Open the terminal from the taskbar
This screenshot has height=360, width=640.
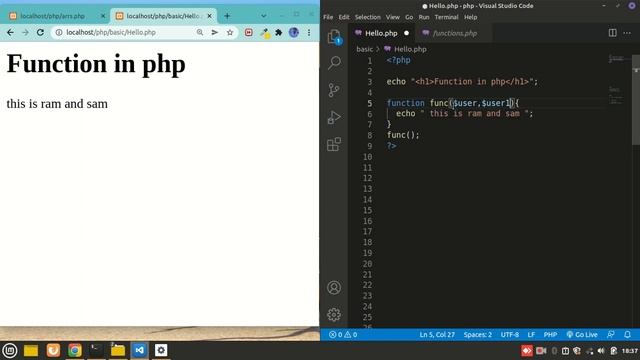pos(96,350)
